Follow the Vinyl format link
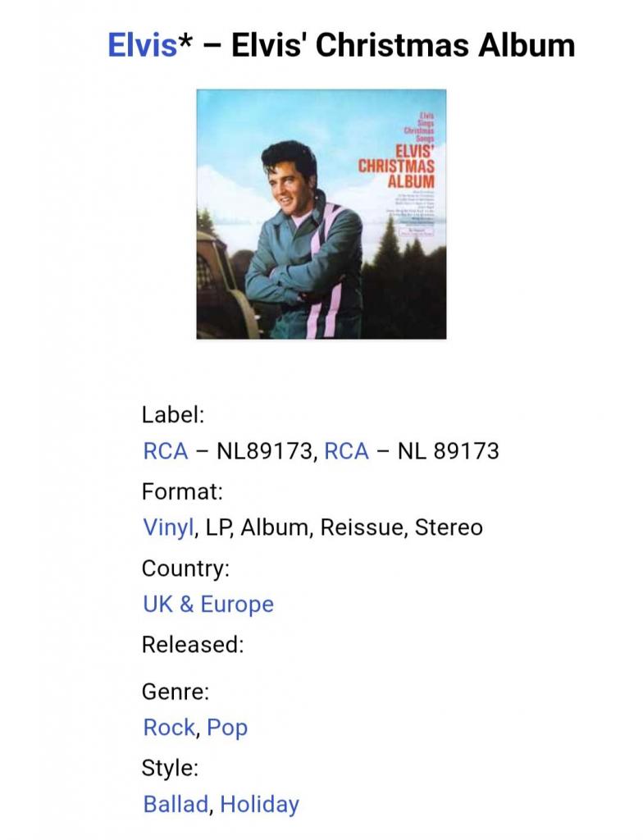This screenshot has width=643, height=840. click(168, 527)
